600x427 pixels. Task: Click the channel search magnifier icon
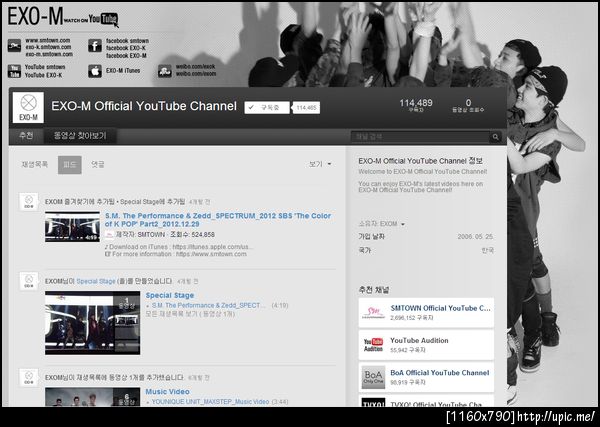click(496, 137)
